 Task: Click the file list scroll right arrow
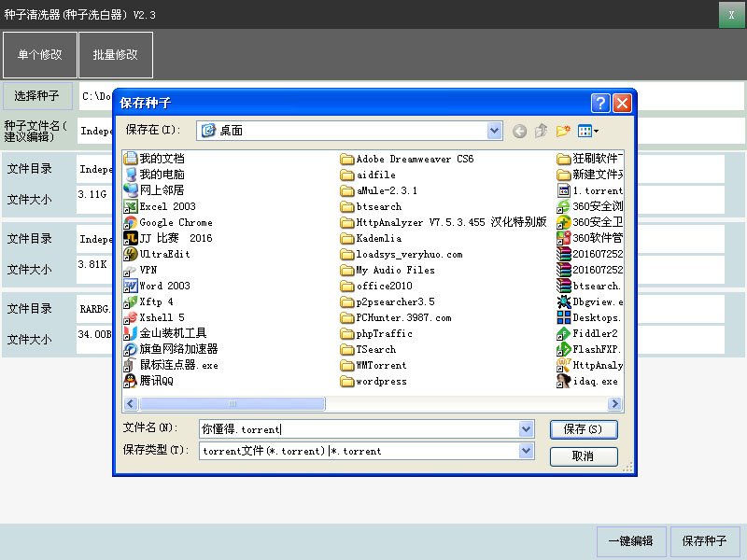point(615,404)
